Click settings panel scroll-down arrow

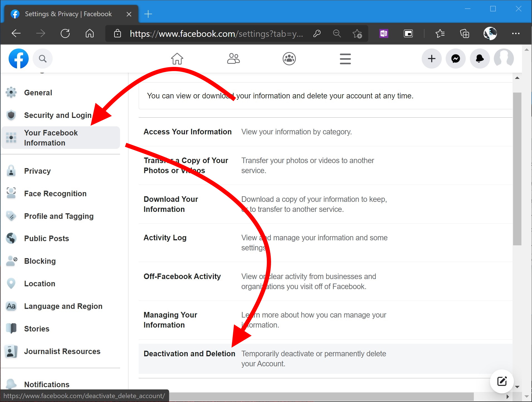coord(517,387)
